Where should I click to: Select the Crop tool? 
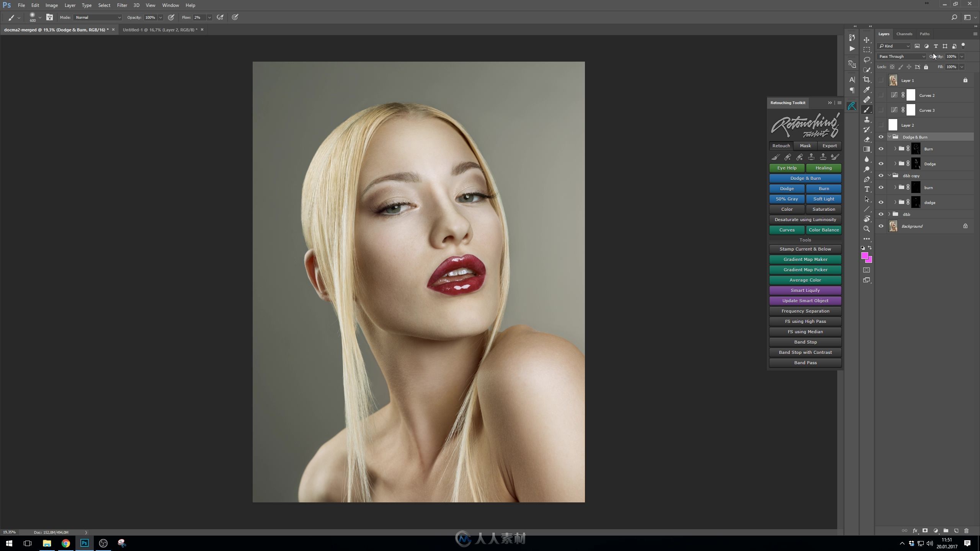click(x=867, y=80)
